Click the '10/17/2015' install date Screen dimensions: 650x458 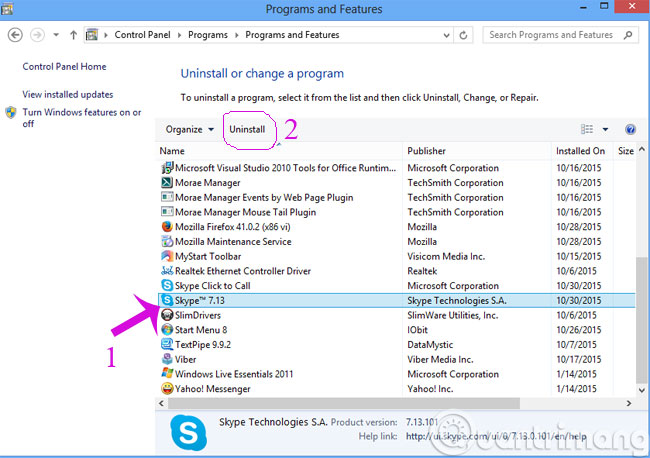point(579,359)
